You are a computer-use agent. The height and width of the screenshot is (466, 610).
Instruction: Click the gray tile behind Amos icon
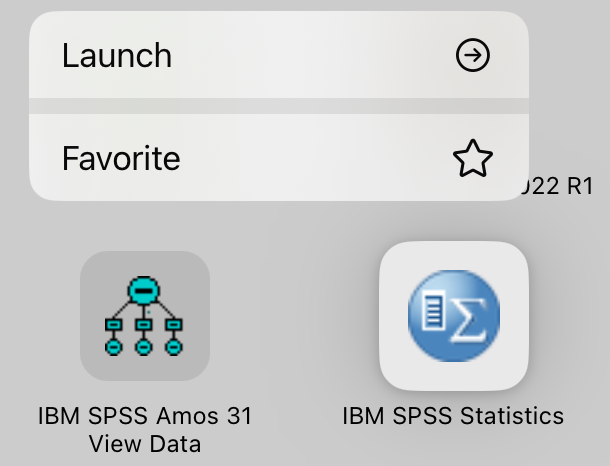pyautogui.click(x=93, y=365)
